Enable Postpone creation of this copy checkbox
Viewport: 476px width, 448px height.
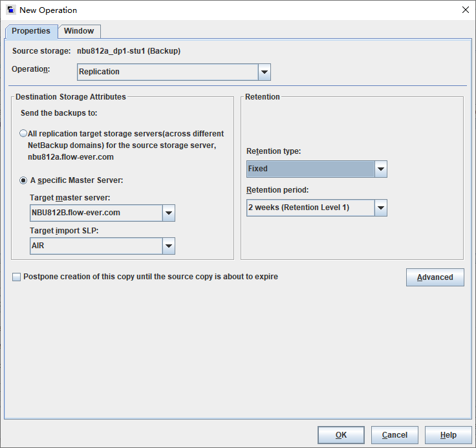[16, 277]
